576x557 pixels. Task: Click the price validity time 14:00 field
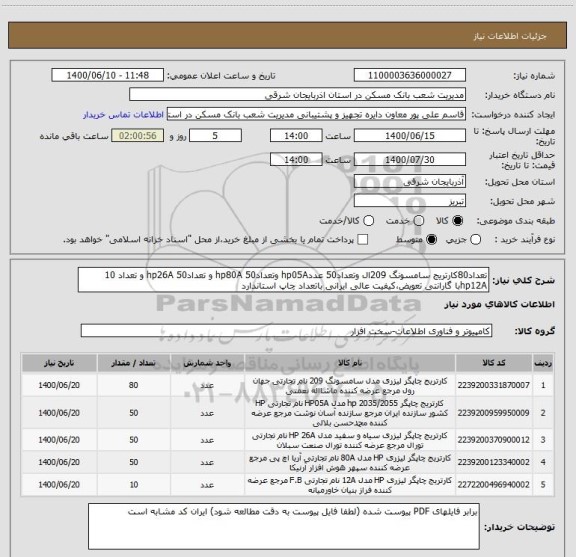[x=296, y=159]
